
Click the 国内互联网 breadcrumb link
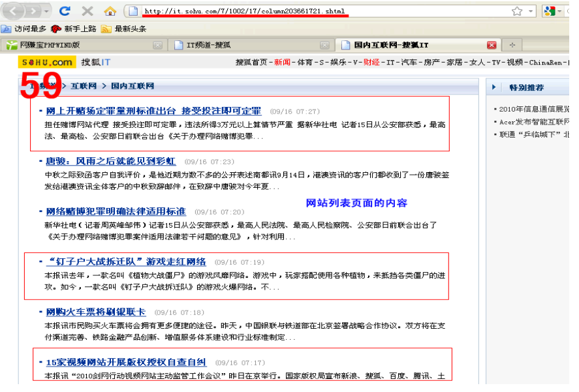tap(133, 86)
